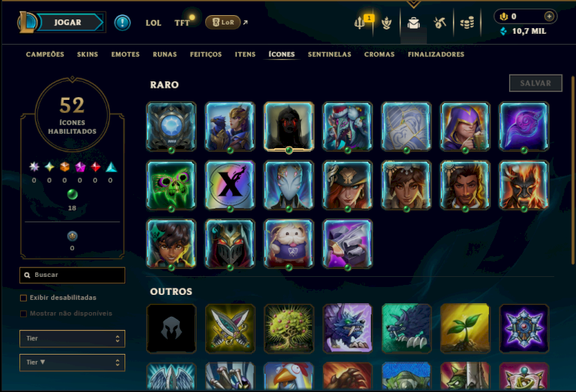576x392 pixels.
Task: Open the first Tier dropdown
Action: [x=73, y=338]
